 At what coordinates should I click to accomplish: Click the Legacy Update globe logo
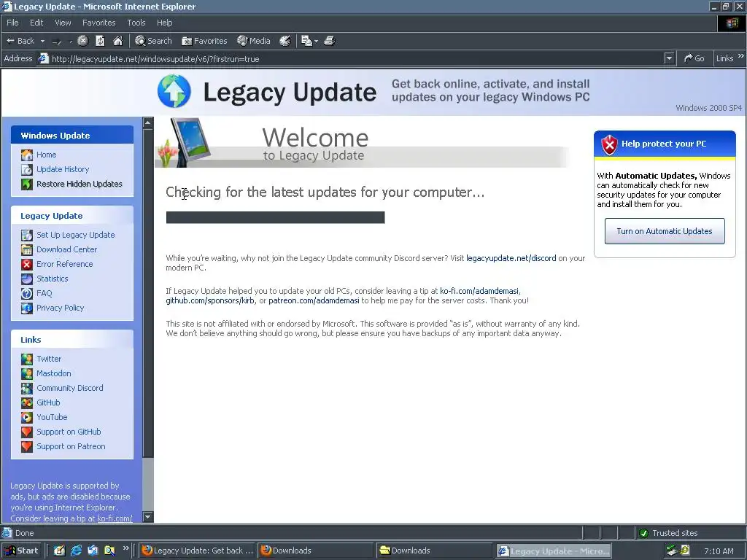(x=174, y=90)
